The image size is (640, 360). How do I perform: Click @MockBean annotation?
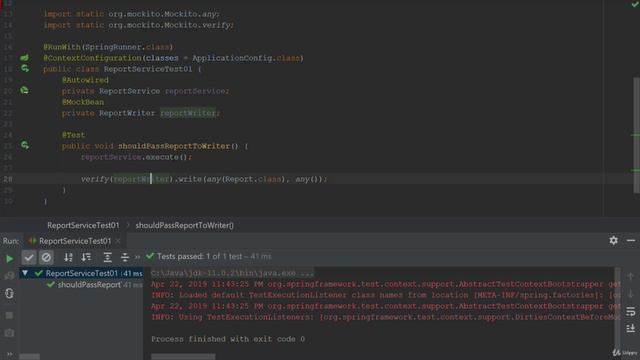[83, 102]
